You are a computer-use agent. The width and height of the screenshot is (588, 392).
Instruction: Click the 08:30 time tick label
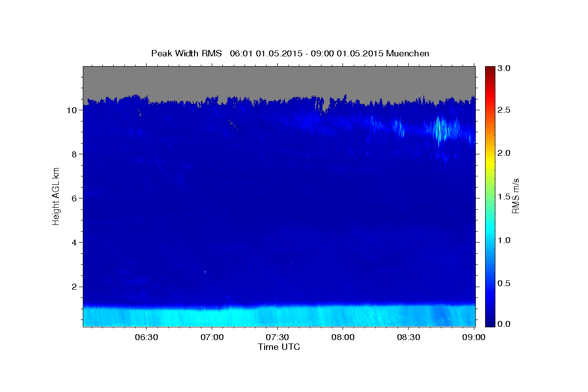[408, 338]
